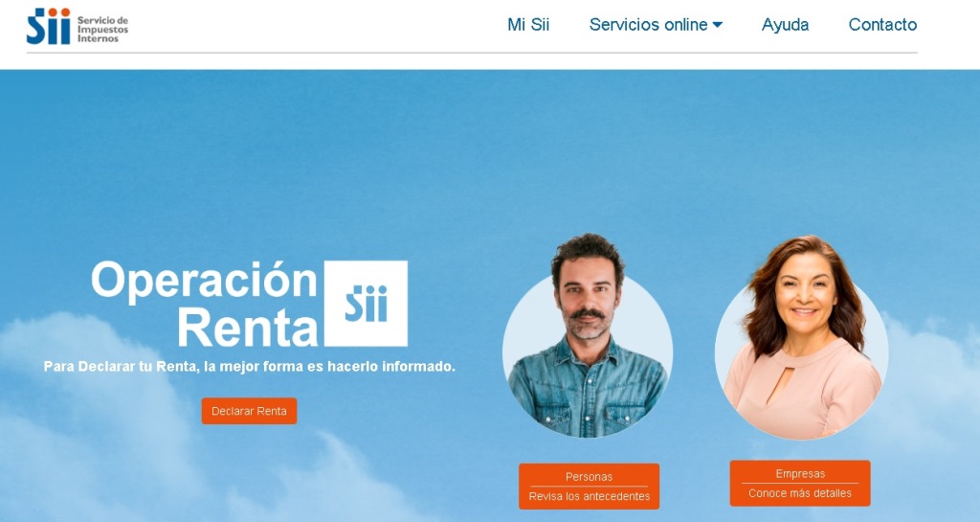Click the white Sii square logo
Viewport: 980px width, 522px height.
(366, 304)
